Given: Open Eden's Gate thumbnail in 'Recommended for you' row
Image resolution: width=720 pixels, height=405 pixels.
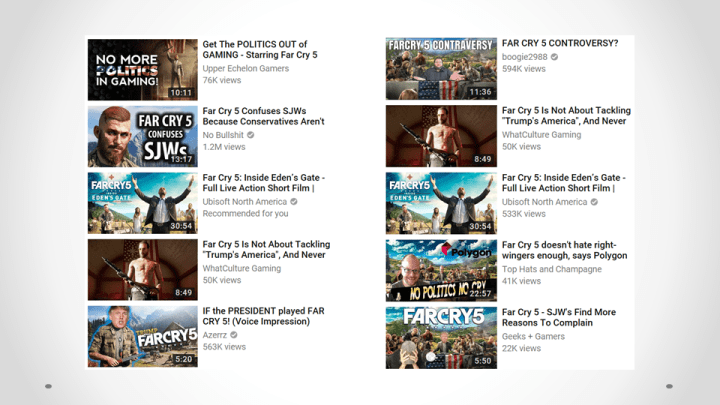Looking at the screenshot, I should pos(143,203).
